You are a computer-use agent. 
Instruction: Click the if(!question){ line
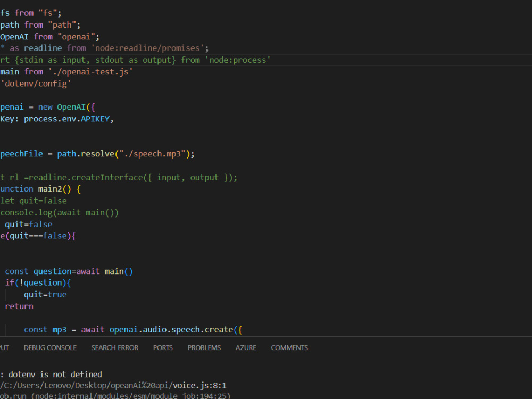(38, 282)
